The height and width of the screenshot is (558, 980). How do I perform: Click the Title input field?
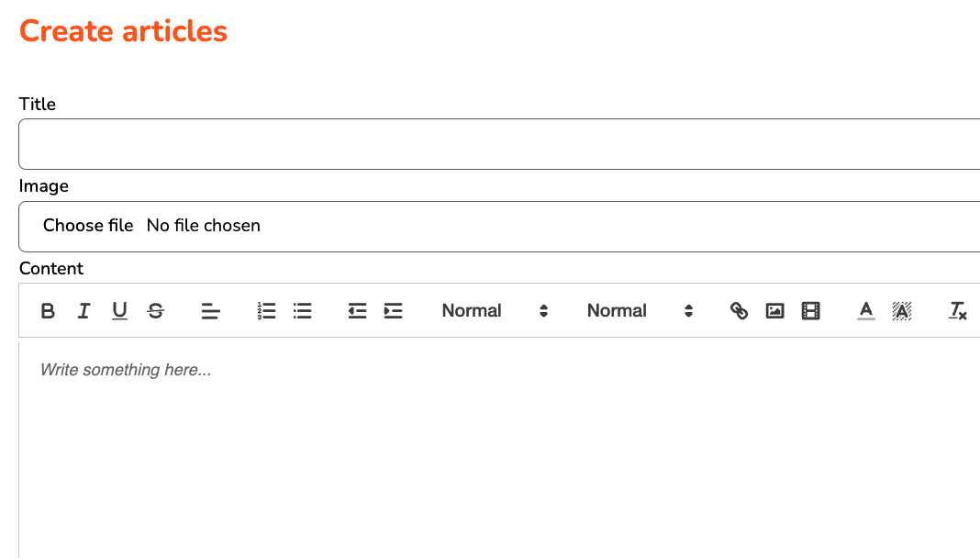tap(499, 144)
